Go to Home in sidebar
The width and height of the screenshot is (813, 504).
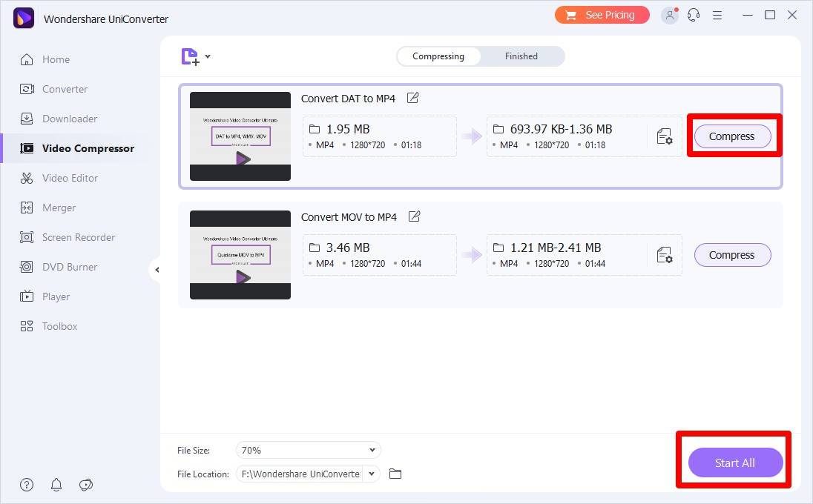(56, 59)
